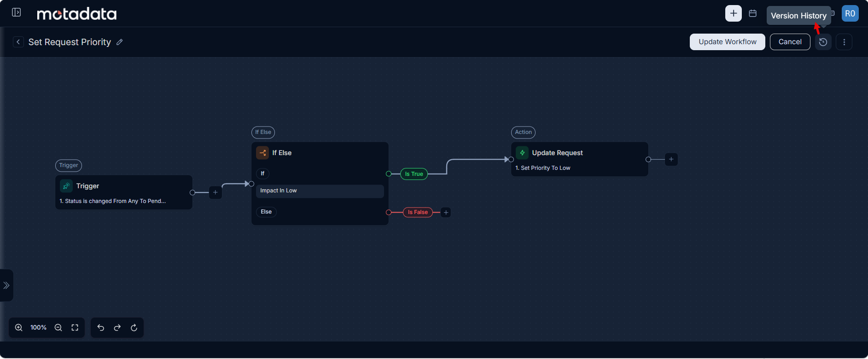
Task: Open the RO user avatar menu
Action: (x=850, y=13)
